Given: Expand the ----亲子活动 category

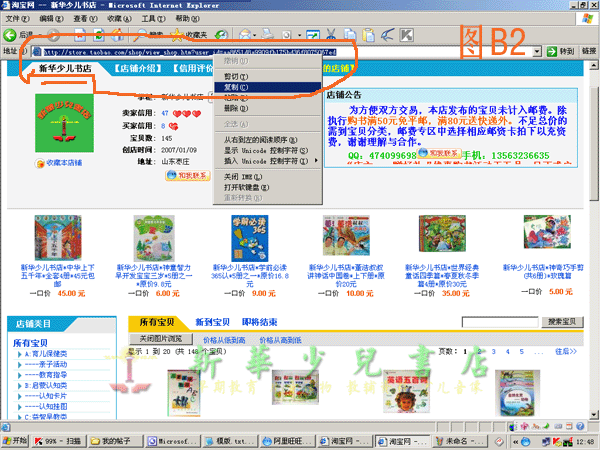Looking at the screenshot, I should click(46, 365).
